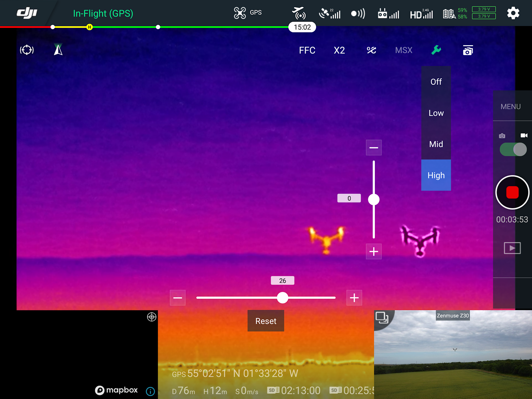Image resolution: width=532 pixels, height=399 pixels.
Task: Swap camera views with overlay icon
Action: (382, 318)
